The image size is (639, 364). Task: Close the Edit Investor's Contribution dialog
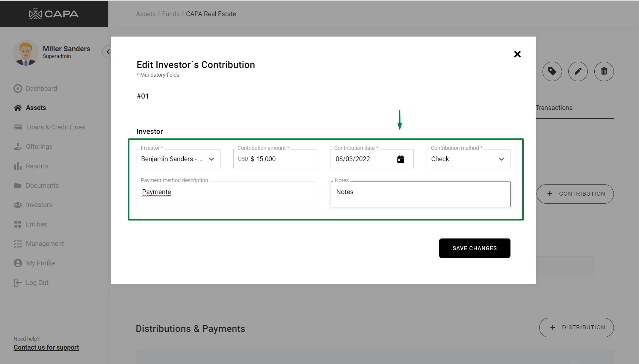coord(517,54)
